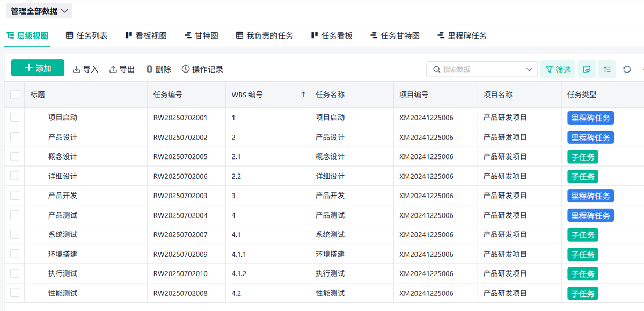
Task: Click the green 添加 button
Action: [x=38, y=68]
